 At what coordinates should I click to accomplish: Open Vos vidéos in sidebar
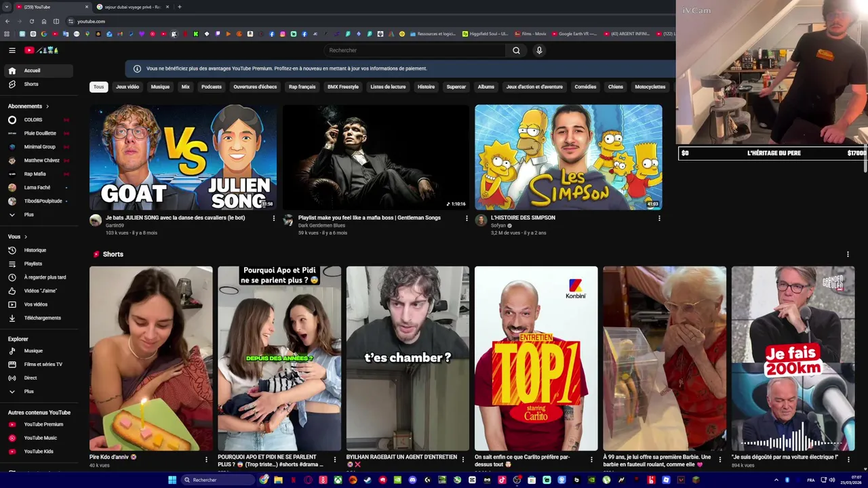pyautogui.click(x=39, y=304)
